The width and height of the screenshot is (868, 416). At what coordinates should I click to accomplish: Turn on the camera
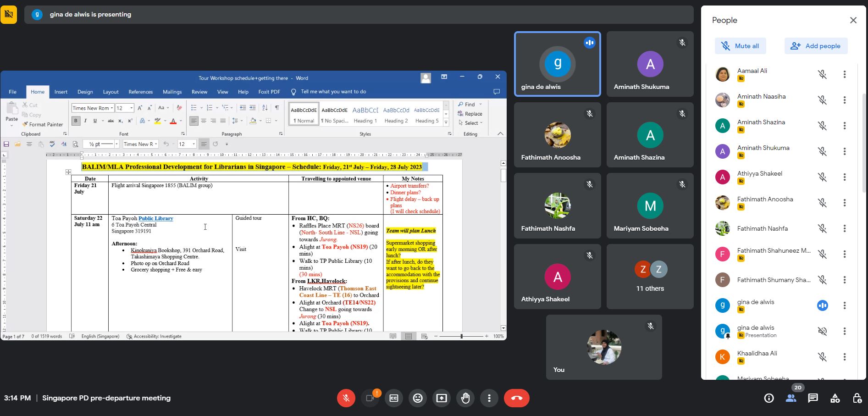click(x=370, y=398)
